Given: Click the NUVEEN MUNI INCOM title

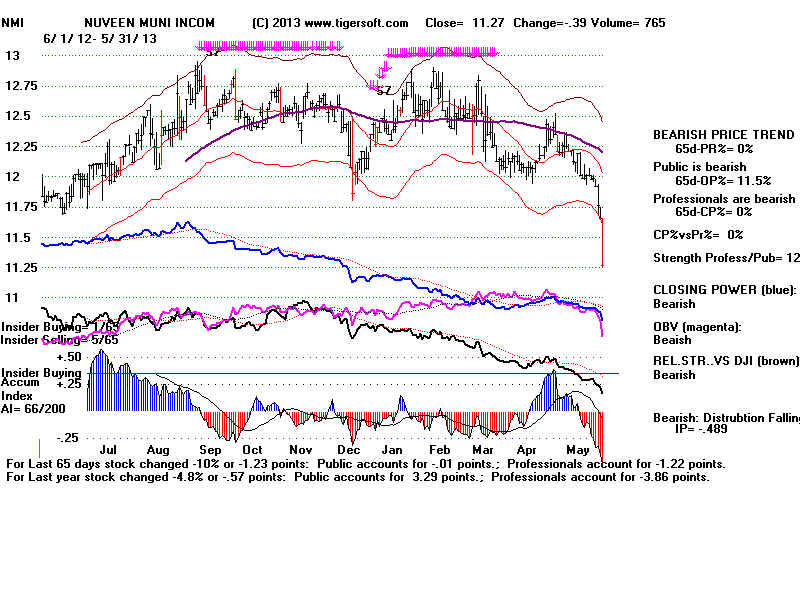Looking at the screenshot, I should pyautogui.click(x=149, y=22).
